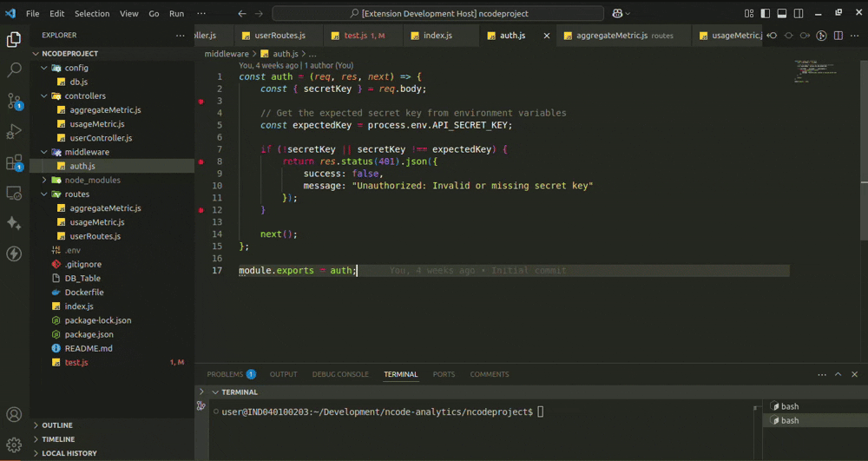The width and height of the screenshot is (868, 461).
Task: Collapse the controllers folder
Action: [44, 95]
